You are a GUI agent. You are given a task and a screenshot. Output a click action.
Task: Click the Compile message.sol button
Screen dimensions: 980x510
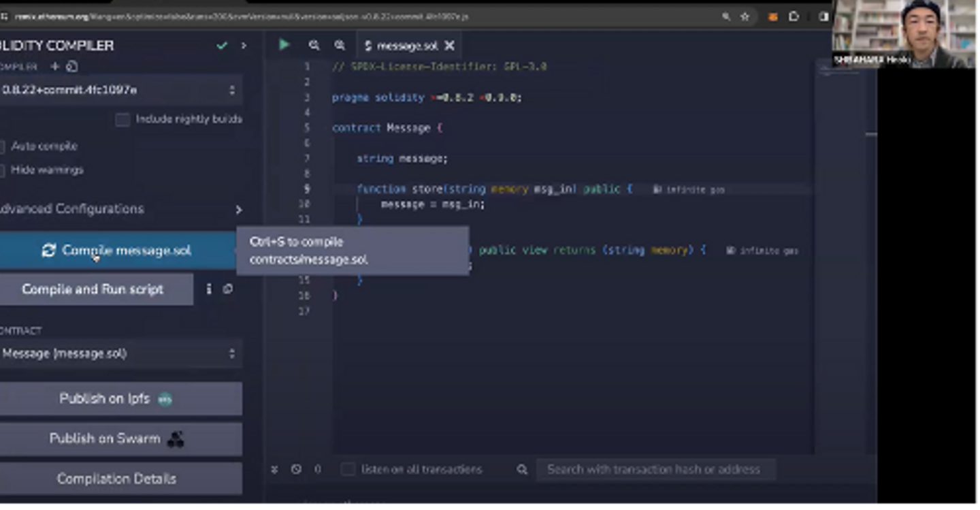coord(118,251)
